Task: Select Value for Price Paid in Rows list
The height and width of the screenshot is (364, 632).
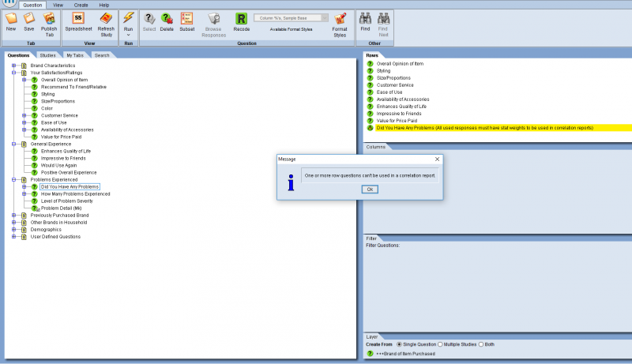Action: pos(397,121)
